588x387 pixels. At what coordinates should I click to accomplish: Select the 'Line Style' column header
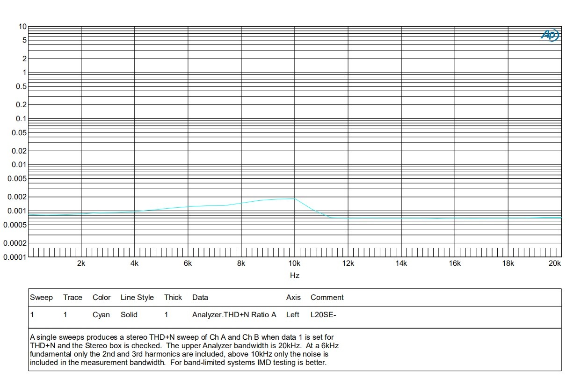(137, 298)
